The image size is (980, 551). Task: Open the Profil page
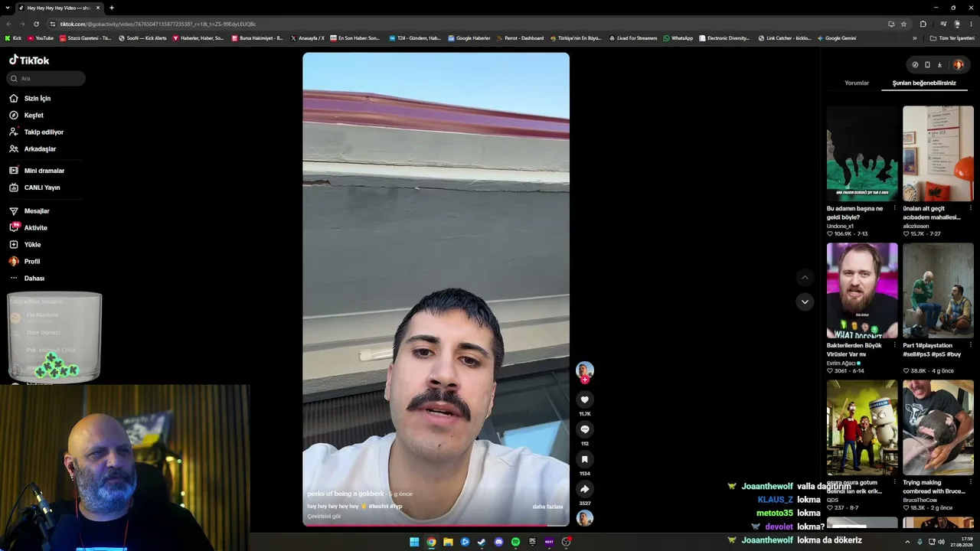[x=24, y=262]
